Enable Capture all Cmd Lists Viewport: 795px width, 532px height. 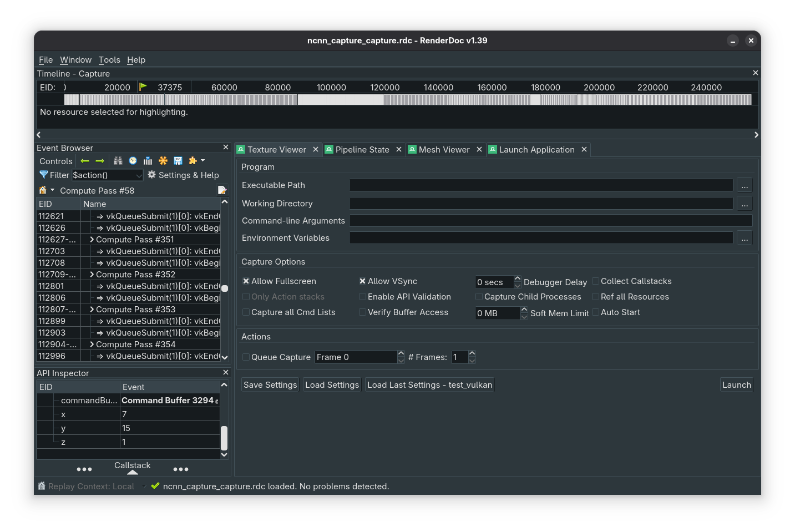click(246, 312)
